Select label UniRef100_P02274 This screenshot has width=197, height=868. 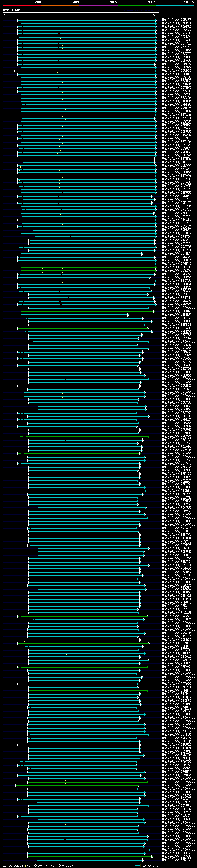pyautogui.click(x=176, y=816)
